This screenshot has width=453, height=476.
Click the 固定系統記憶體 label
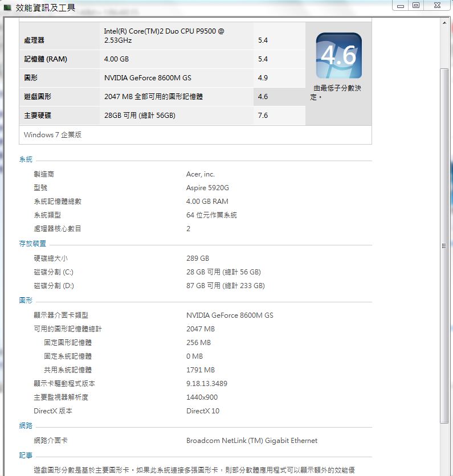click(x=68, y=356)
